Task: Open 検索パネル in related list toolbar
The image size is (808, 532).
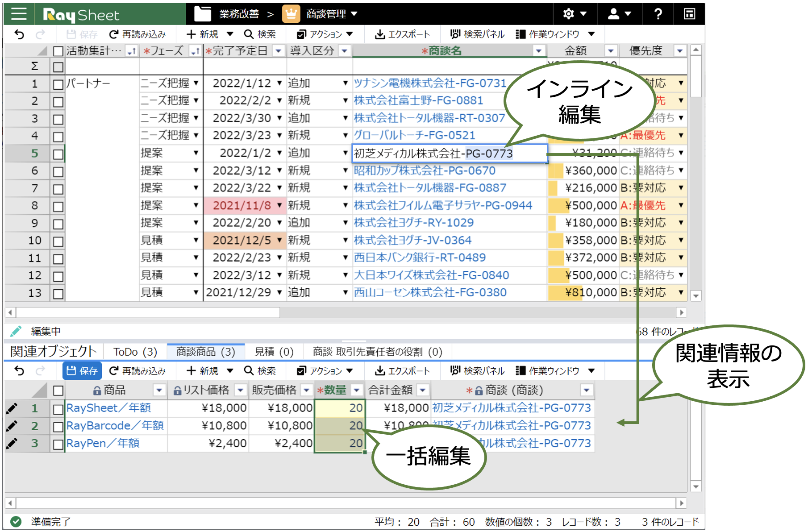Action: click(477, 371)
